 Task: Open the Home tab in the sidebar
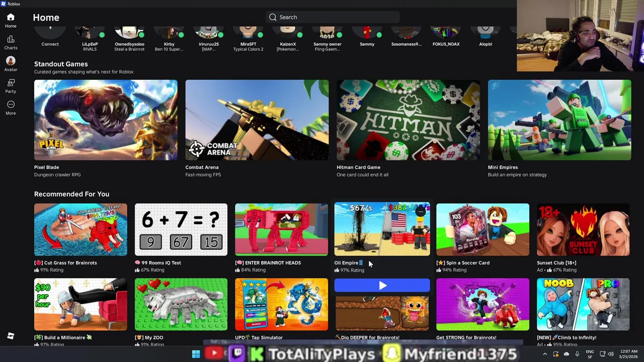tap(11, 21)
